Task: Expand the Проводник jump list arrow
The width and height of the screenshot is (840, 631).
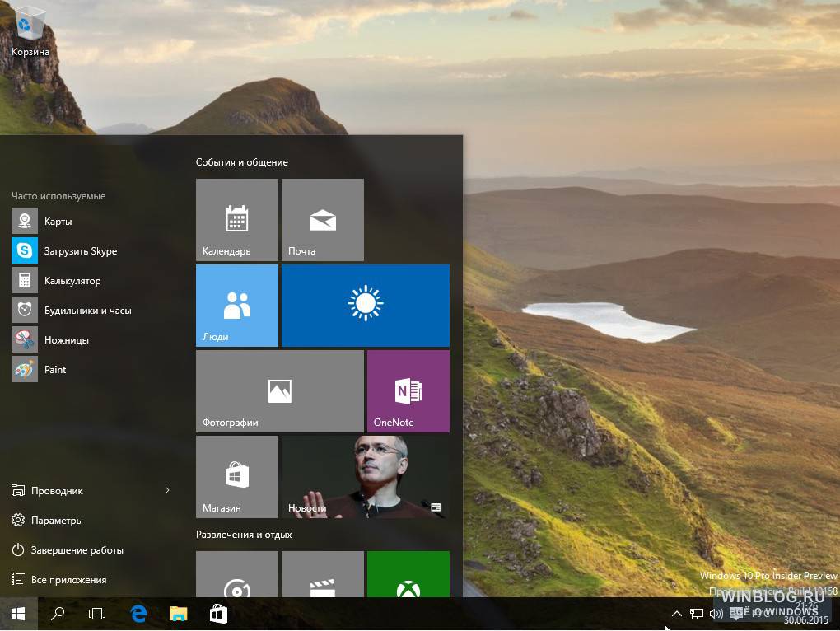Action: pos(167,490)
